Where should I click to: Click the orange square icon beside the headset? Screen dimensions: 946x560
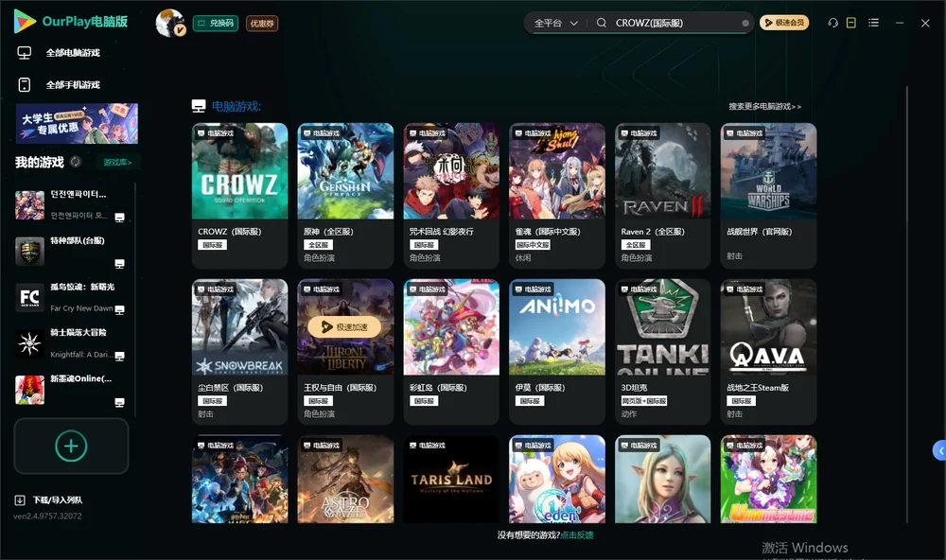click(x=851, y=23)
